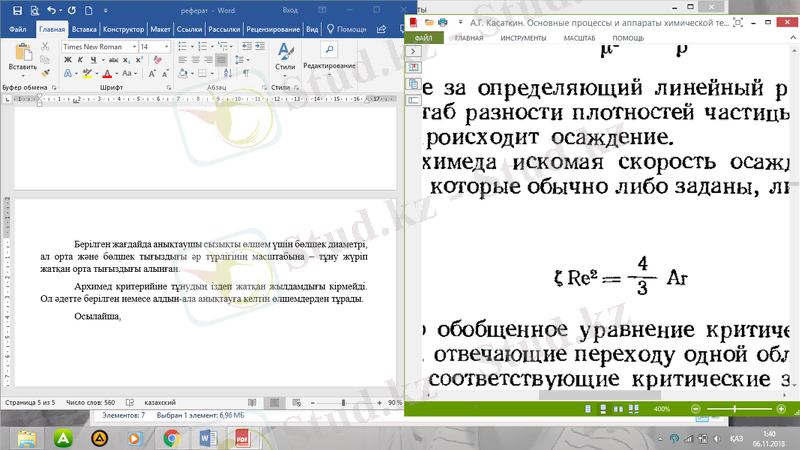Expand the PDF viewer sidebar arrow
This screenshot has width=800, height=450.
[x=414, y=52]
